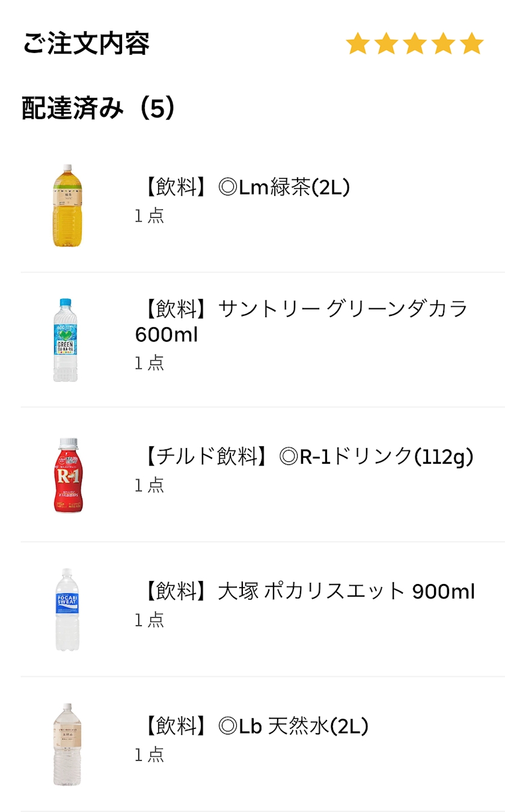
Task: Tap the first rating star
Action: 358,44
